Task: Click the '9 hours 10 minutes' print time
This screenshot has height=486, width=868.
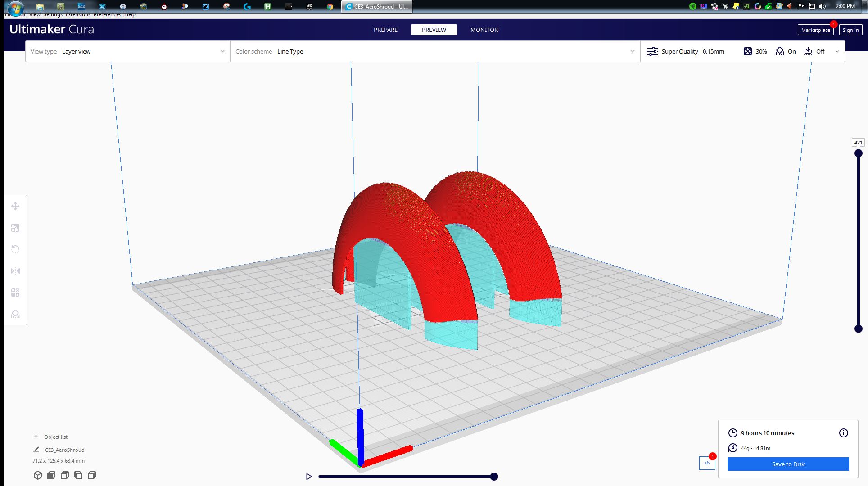Action: click(x=768, y=433)
